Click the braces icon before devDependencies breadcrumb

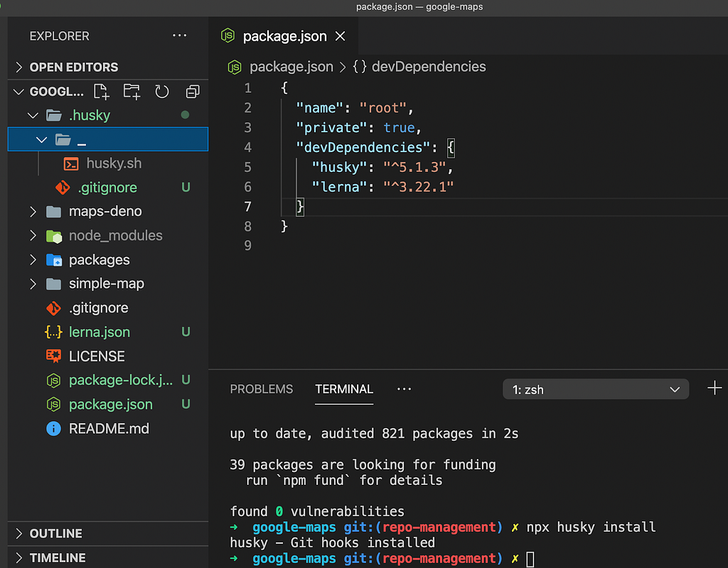tap(360, 66)
